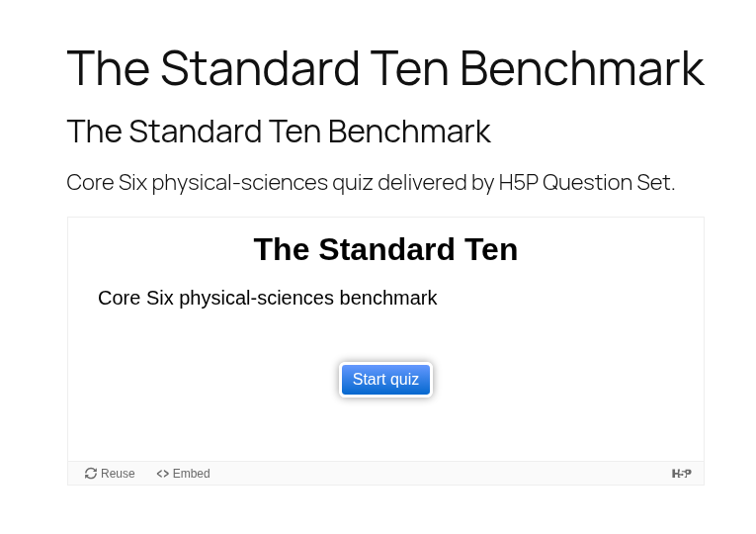Click the Start quiz button
This screenshot has width=756, height=534.
pos(385,380)
